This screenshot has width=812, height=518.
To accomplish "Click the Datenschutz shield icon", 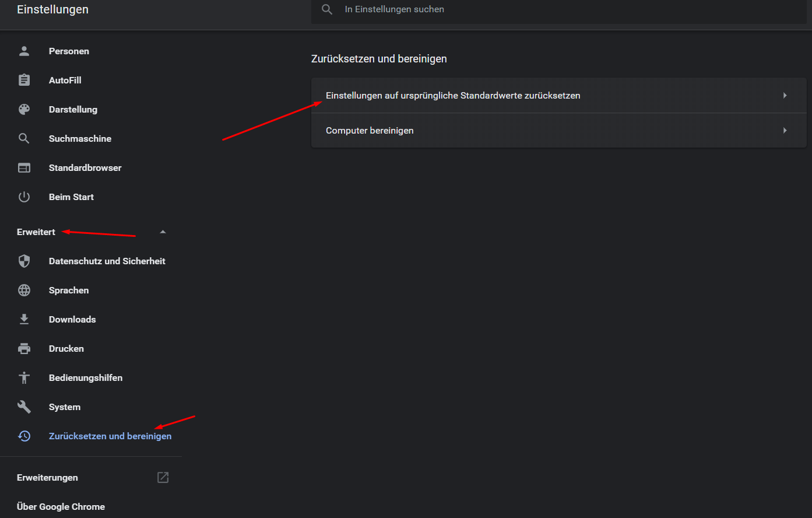I will coord(24,261).
